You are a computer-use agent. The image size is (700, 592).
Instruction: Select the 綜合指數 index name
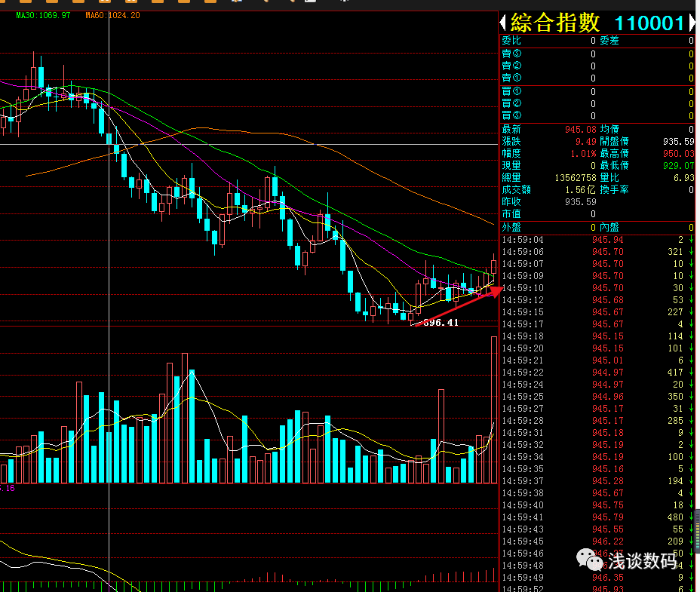(555, 23)
